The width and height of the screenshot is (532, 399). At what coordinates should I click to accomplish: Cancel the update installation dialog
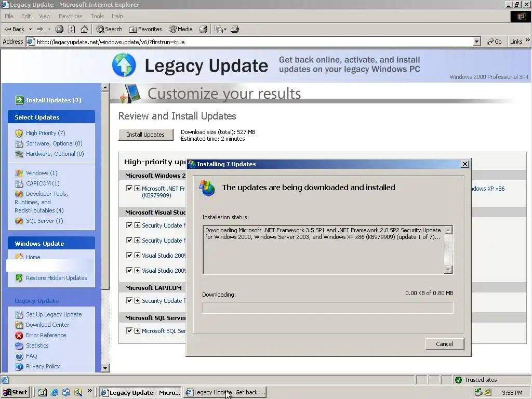pyautogui.click(x=445, y=344)
